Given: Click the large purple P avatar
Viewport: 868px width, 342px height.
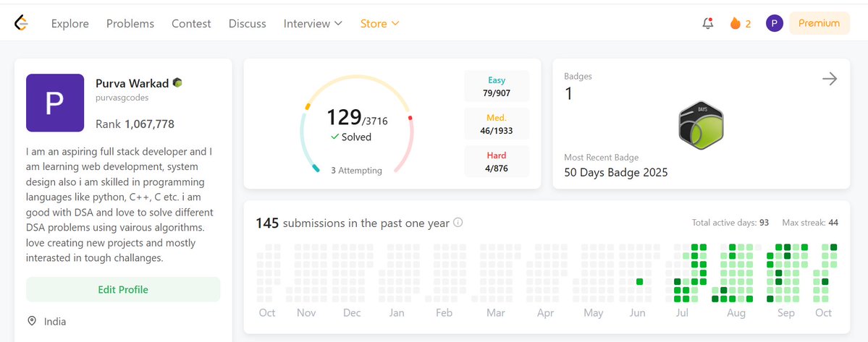Looking at the screenshot, I should tap(55, 103).
